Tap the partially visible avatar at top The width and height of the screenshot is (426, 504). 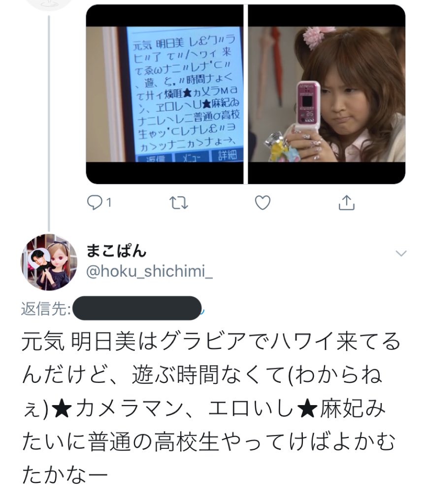pyautogui.click(x=49, y=4)
